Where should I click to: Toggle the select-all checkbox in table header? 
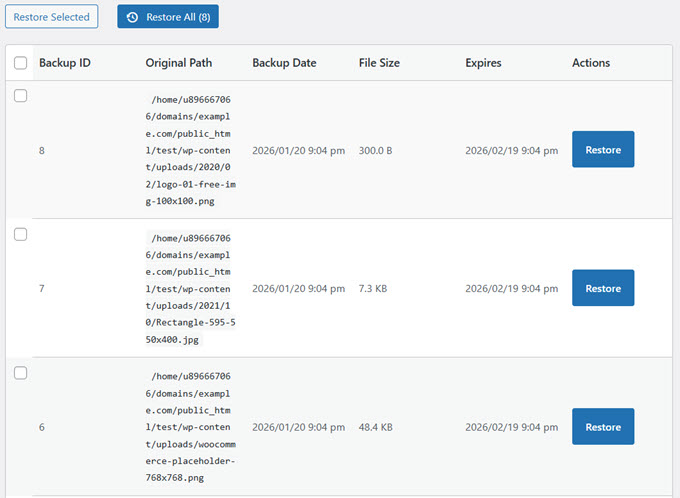21,63
